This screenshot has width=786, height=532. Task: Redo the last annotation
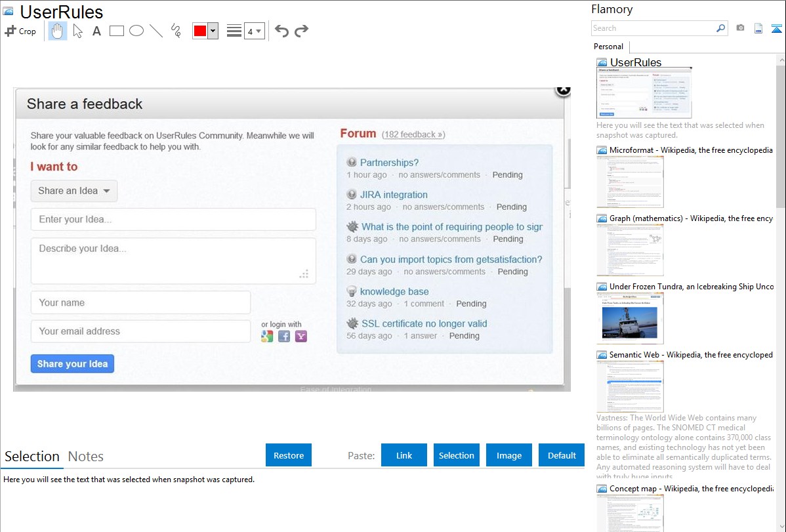(301, 31)
